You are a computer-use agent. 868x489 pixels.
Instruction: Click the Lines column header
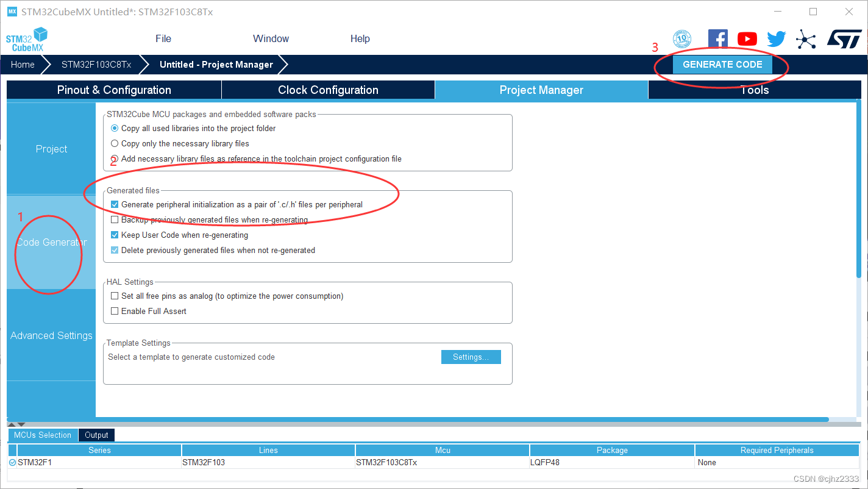pos(268,451)
